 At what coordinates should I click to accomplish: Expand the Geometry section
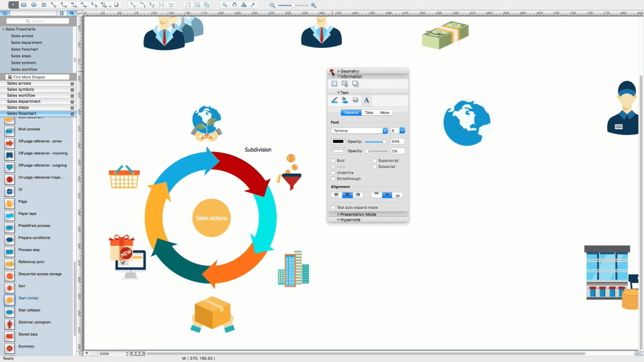pos(338,71)
